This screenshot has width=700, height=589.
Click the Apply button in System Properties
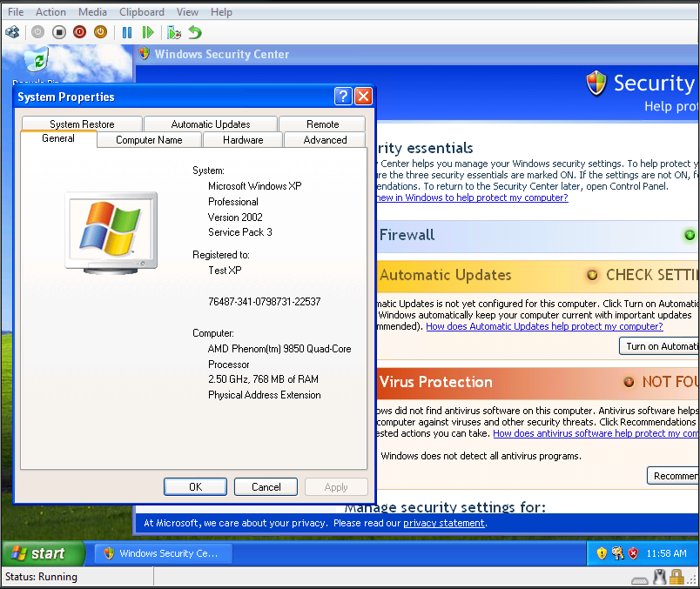[336, 487]
